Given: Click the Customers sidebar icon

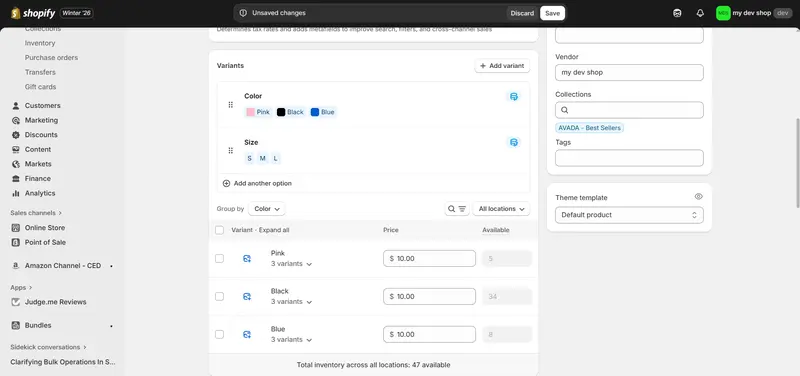Looking at the screenshot, I should point(15,106).
